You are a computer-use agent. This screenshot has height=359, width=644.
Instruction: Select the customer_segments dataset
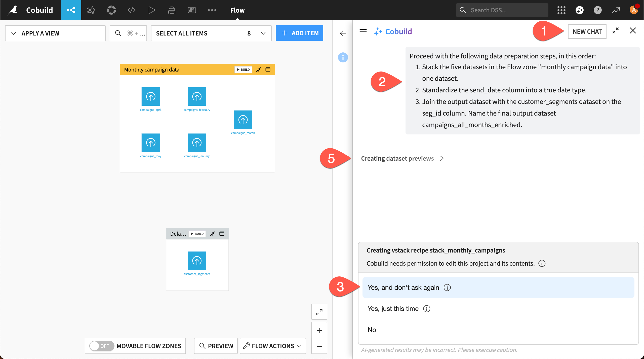[x=197, y=261]
